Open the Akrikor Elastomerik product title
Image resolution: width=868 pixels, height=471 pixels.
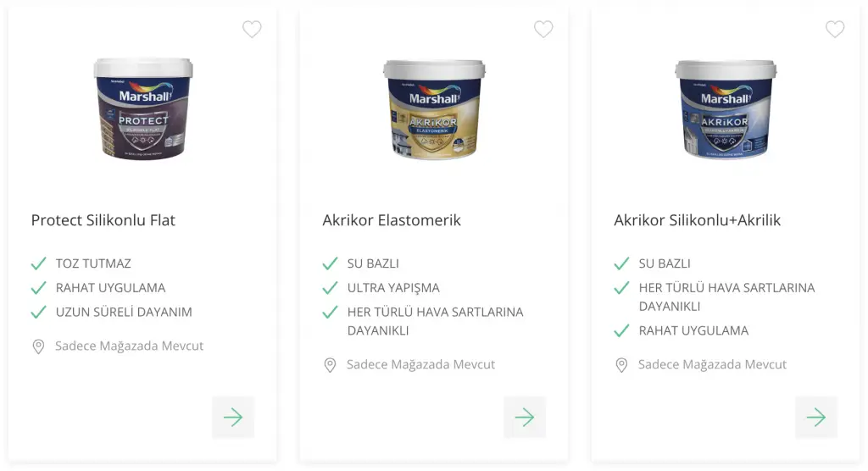click(392, 220)
